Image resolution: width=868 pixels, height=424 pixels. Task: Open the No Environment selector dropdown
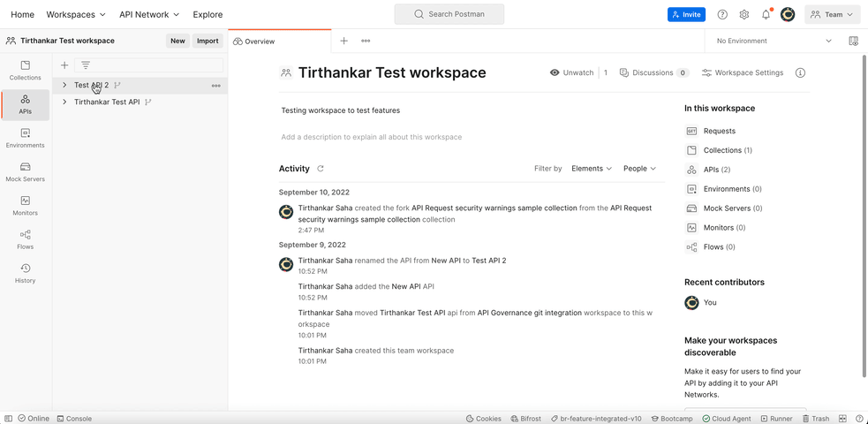click(x=774, y=41)
